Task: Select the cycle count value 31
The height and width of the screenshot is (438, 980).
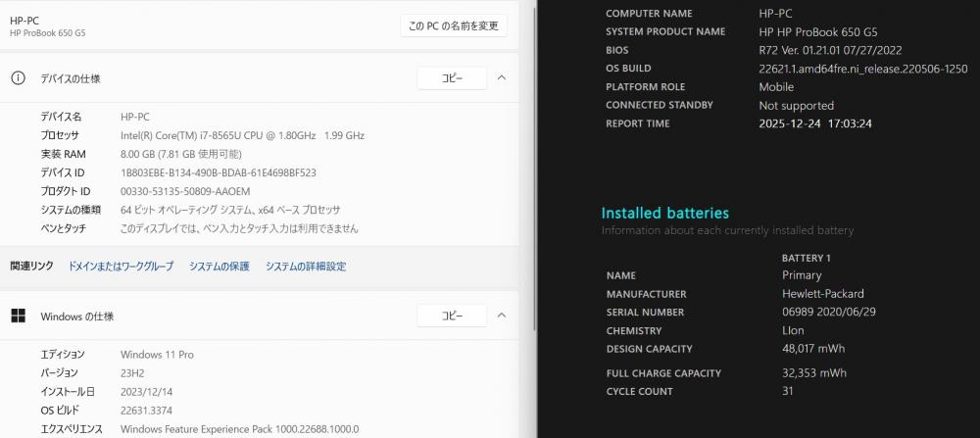Action: pyautogui.click(x=788, y=391)
